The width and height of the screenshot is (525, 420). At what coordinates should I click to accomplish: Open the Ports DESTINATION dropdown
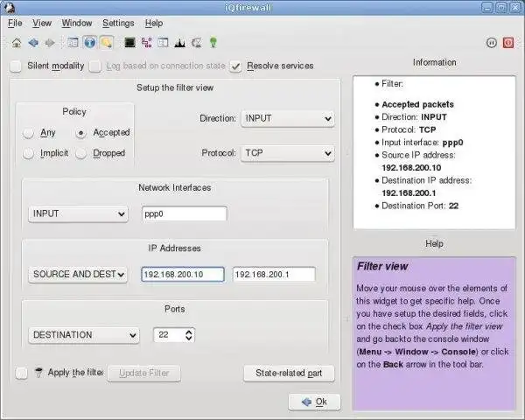click(x=84, y=335)
